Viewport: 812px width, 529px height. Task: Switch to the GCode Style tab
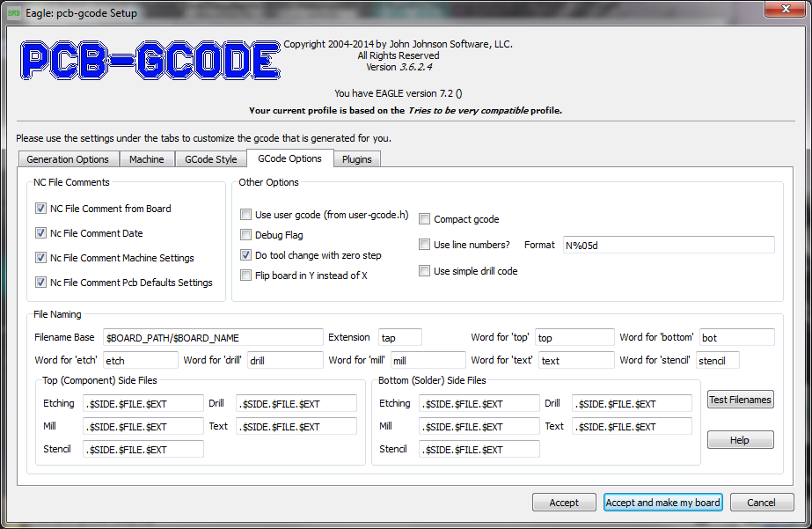tap(211, 159)
